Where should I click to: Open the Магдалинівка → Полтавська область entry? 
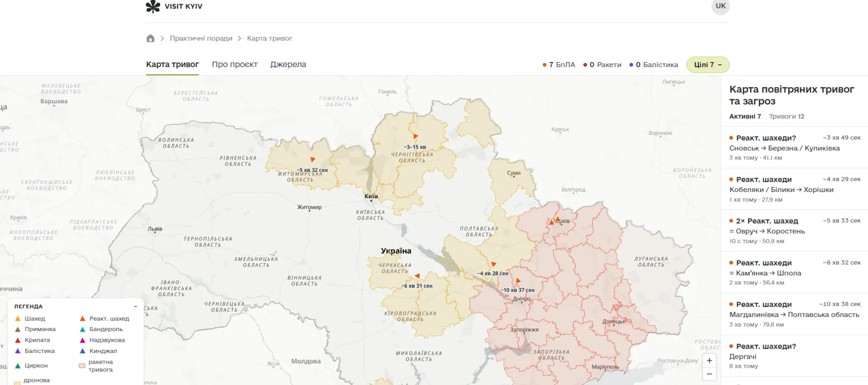pos(794,314)
